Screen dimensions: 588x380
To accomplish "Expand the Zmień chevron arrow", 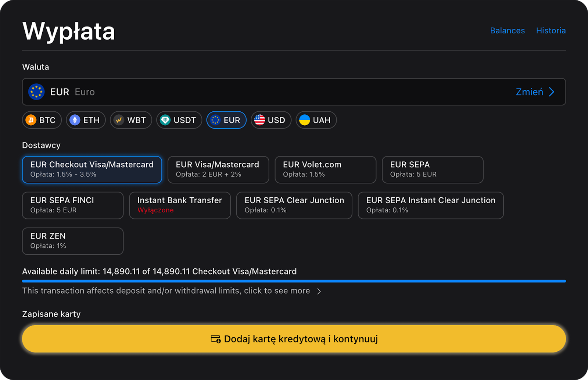I will click(x=552, y=92).
